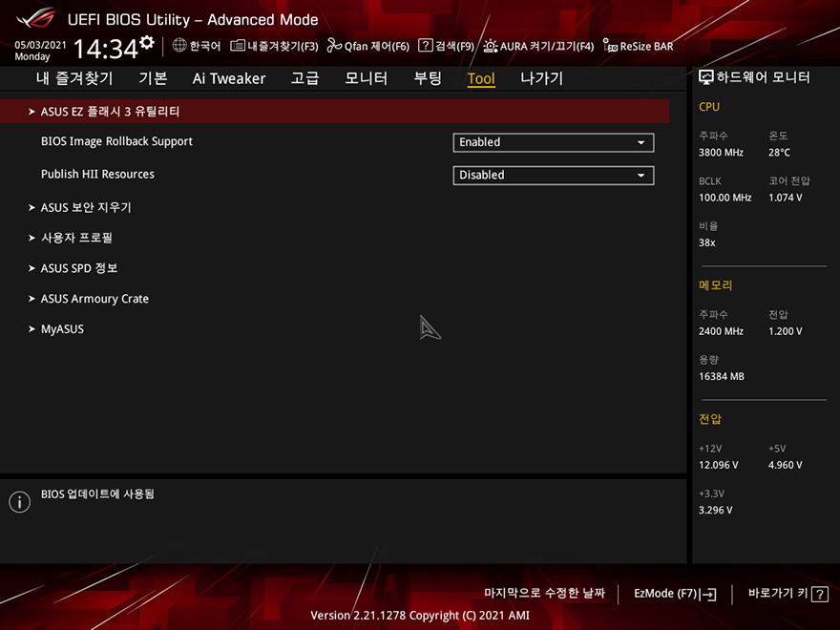Click the Enabled dropdown arrow

(640, 142)
